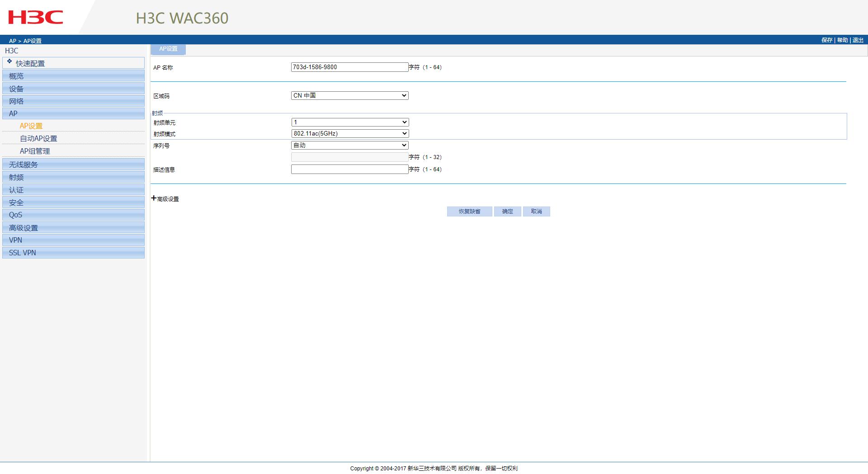Expand the 无线服务 sidebar menu

click(73, 164)
